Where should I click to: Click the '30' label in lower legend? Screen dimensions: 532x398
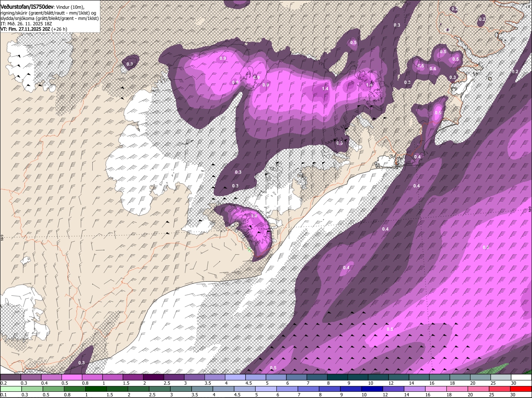coord(512,395)
